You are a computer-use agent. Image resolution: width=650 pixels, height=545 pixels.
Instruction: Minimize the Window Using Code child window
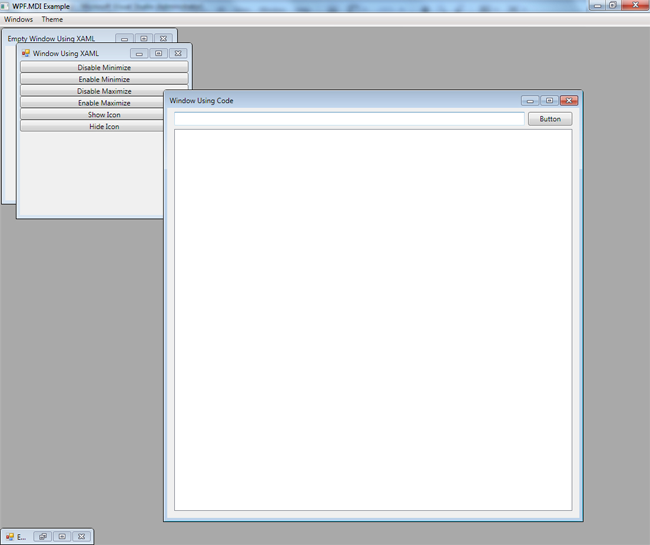coord(530,101)
